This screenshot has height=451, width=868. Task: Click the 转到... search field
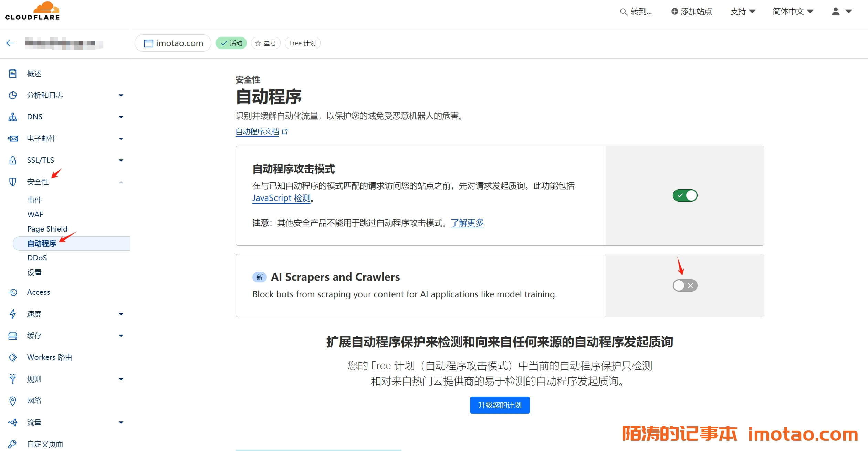tap(636, 12)
